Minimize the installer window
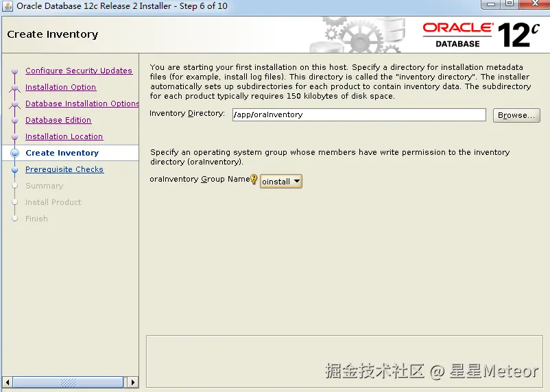The image size is (550, 392). 491,4
